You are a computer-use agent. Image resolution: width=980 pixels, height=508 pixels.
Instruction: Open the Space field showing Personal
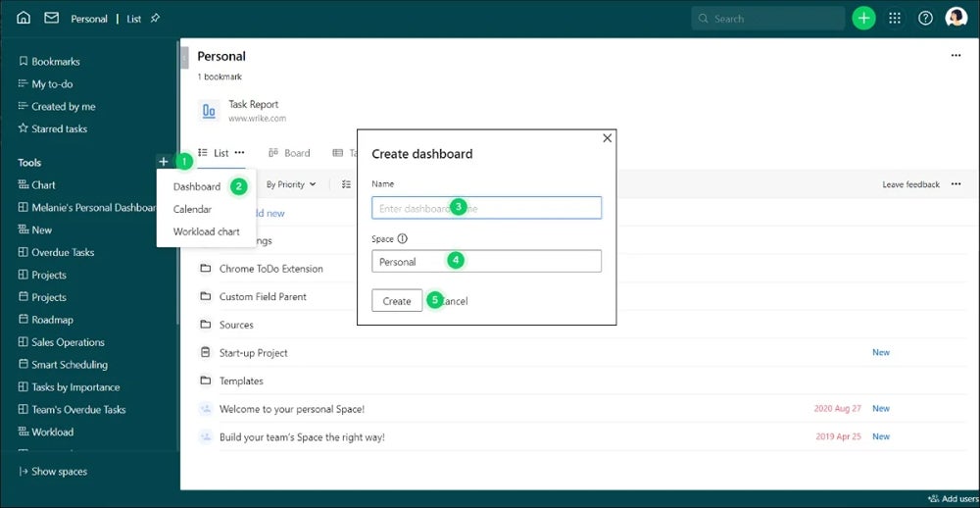[x=486, y=262]
